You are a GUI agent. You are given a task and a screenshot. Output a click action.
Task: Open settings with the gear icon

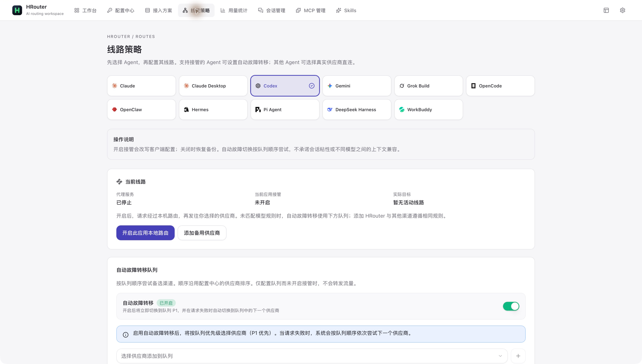click(x=623, y=10)
